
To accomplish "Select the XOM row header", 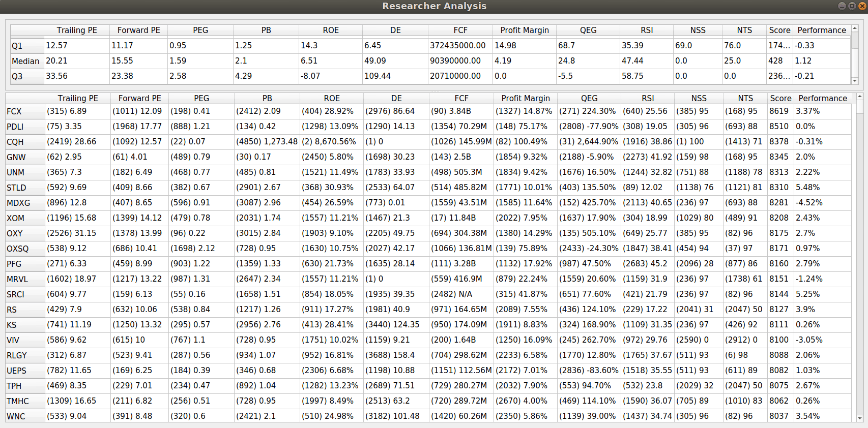I will point(25,218).
